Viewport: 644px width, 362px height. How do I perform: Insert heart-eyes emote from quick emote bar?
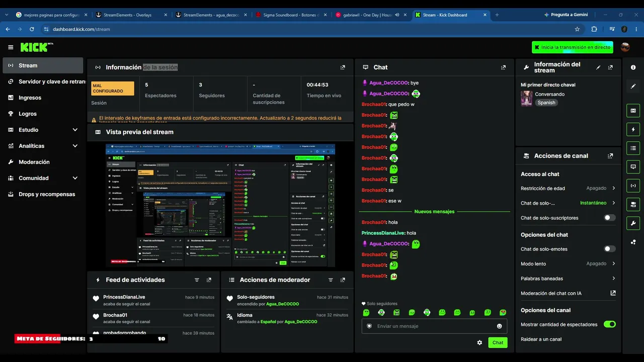pos(503,313)
